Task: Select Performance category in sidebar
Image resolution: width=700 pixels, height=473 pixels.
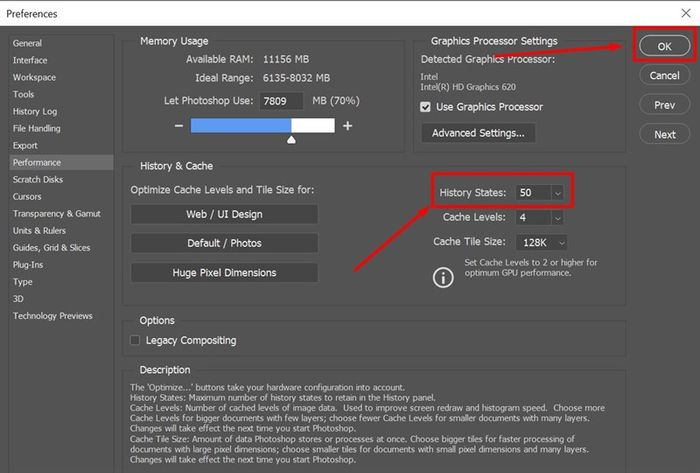Action: [61, 162]
